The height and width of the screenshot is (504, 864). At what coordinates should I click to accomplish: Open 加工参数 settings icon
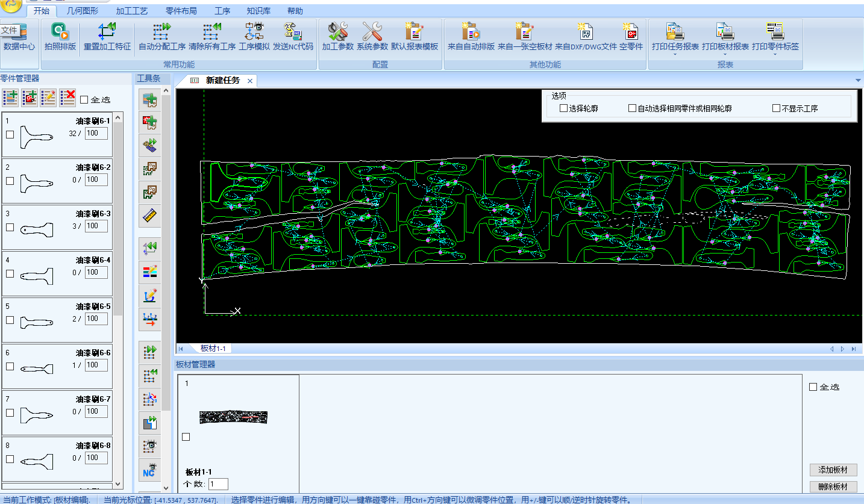click(x=337, y=32)
